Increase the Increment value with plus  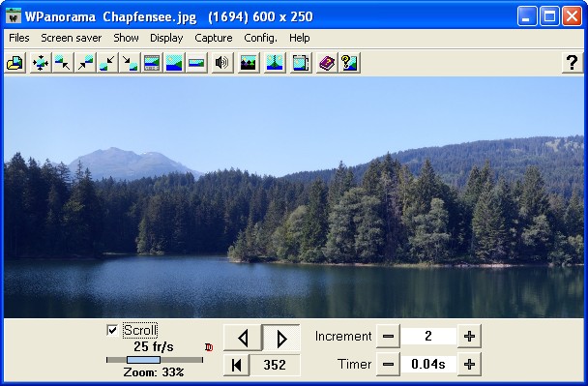click(469, 336)
